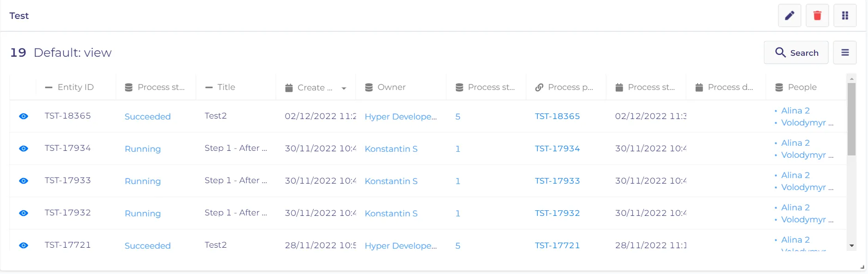Click Alina 2 in the TST-17934 row
This screenshot has width=868, height=274.
pos(795,143)
